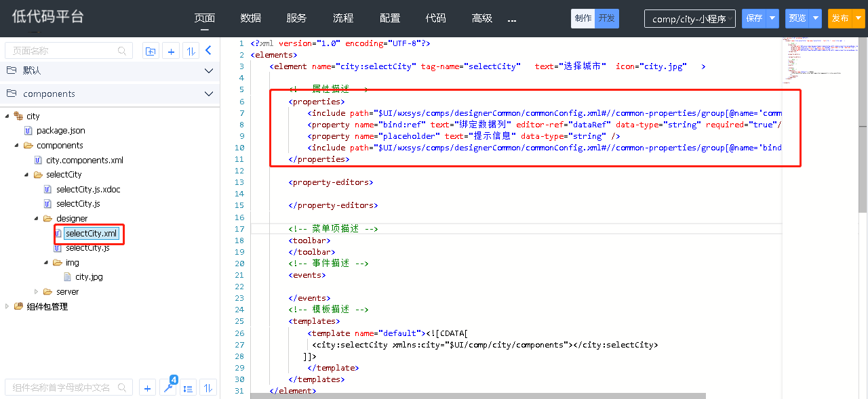Image resolution: width=868 pixels, height=399 pixels.
Task: Click the sort icon in bottom component toolbar
Action: point(208,388)
